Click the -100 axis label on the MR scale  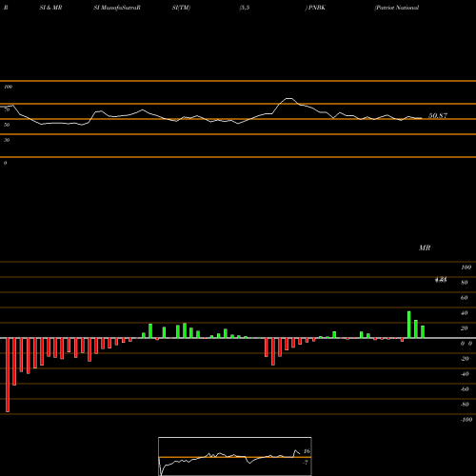point(466,420)
